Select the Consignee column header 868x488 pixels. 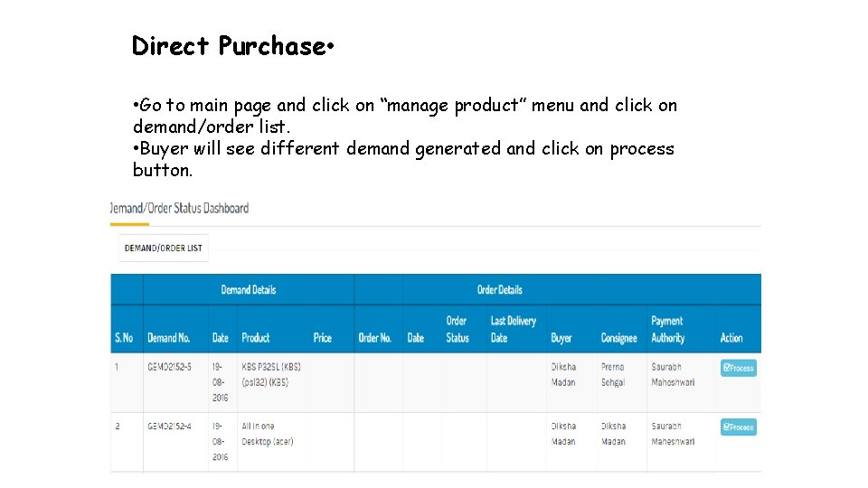coord(618,338)
